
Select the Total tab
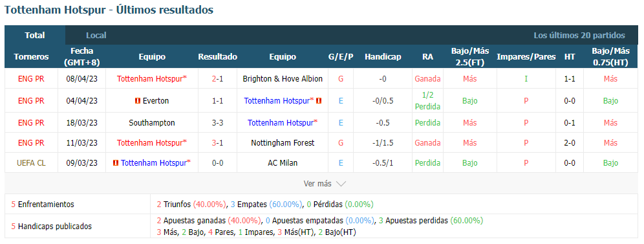point(35,36)
